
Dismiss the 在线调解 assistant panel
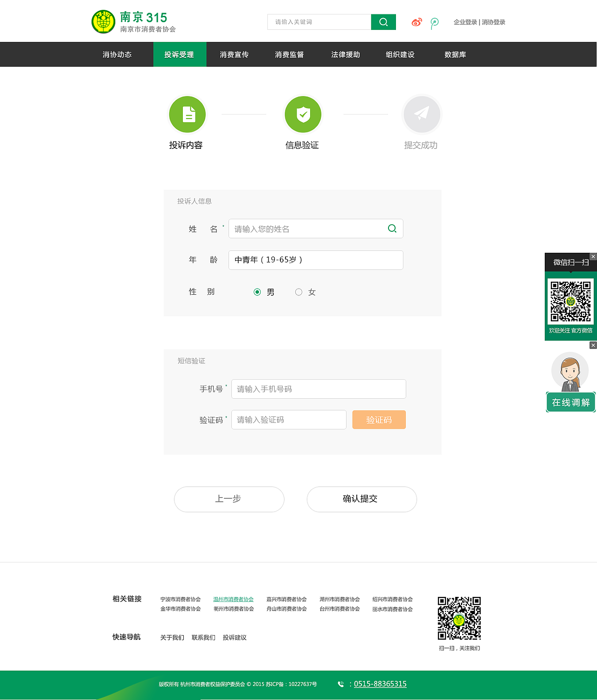(x=593, y=345)
